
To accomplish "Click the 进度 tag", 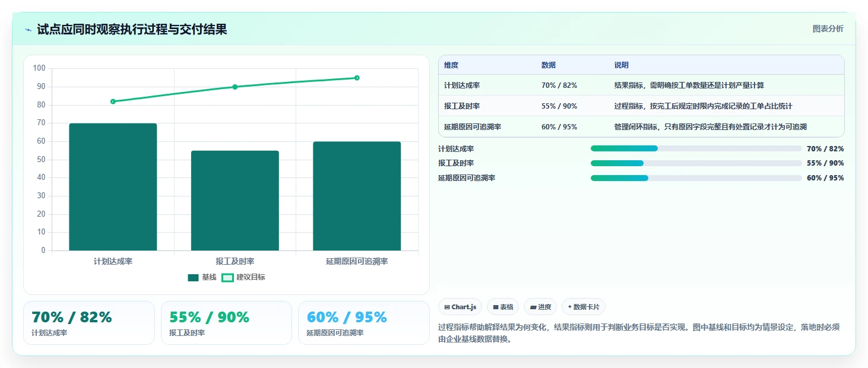I will click(540, 307).
